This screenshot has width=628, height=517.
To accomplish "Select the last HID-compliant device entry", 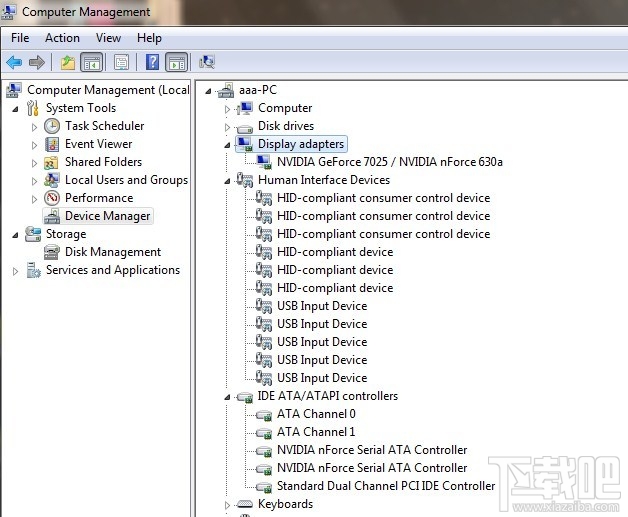I will point(335,288).
